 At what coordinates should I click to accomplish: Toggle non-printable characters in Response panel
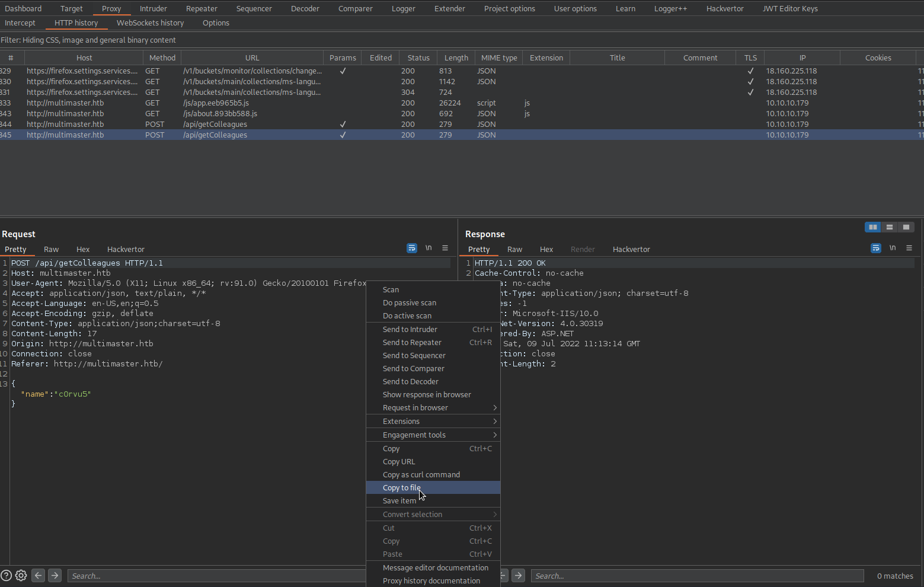[x=893, y=248]
